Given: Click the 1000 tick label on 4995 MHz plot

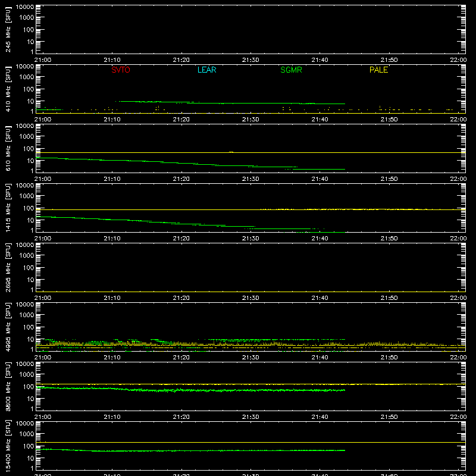Looking at the screenshot, I should coord(27,315).
